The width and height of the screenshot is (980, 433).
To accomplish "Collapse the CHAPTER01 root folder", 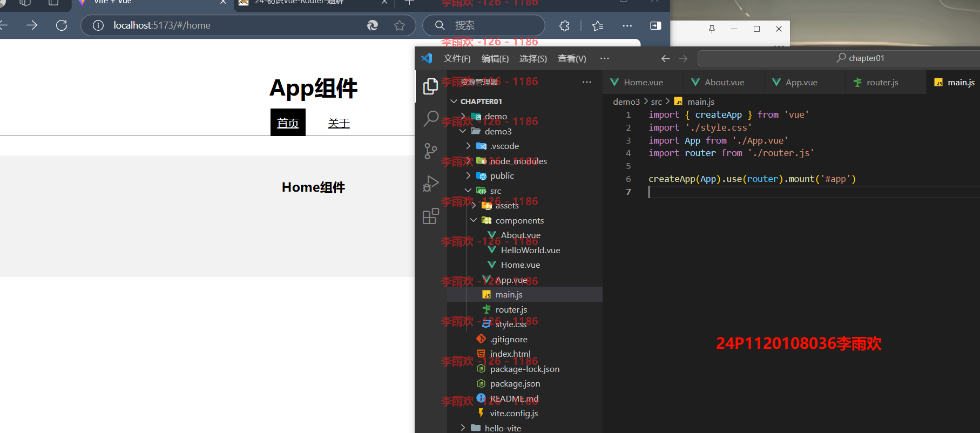I will click(454, 102).
